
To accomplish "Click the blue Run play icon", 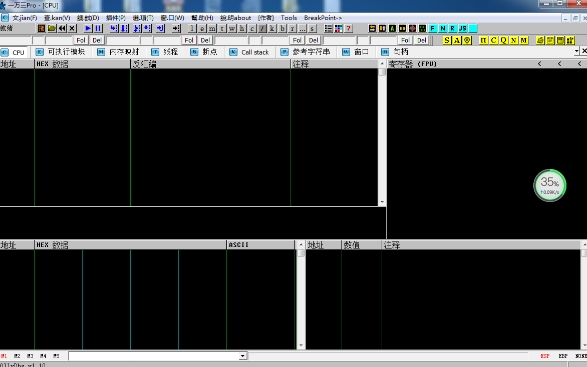I will point(88,28).
